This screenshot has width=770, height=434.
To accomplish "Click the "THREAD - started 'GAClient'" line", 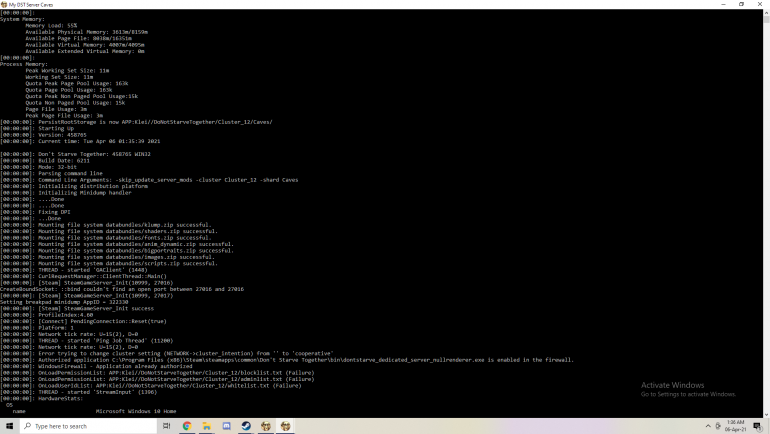I will tap(74, 270).
